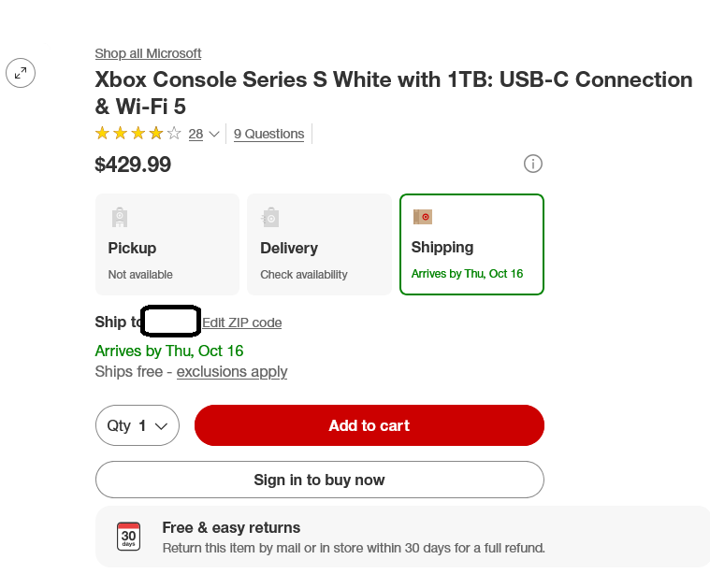This screenshot has width=710, height=588.
Task: Click the Delivery bag icon
Action: point(270,218)
